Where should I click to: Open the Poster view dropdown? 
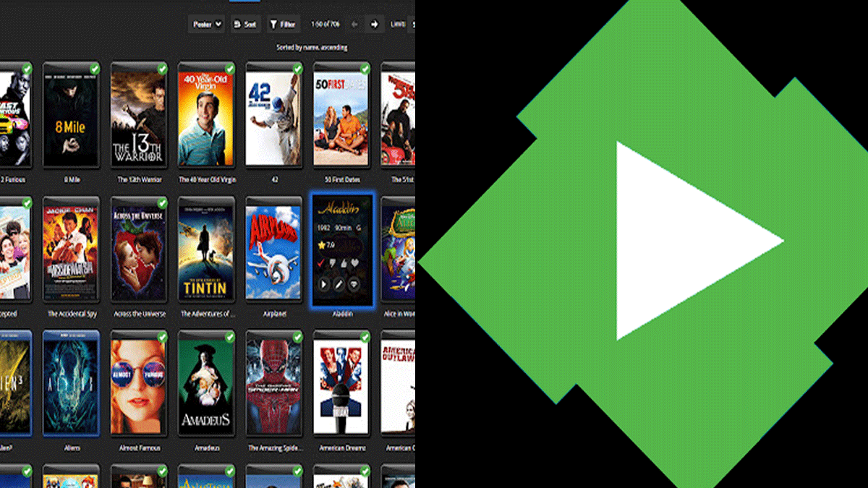207,24
